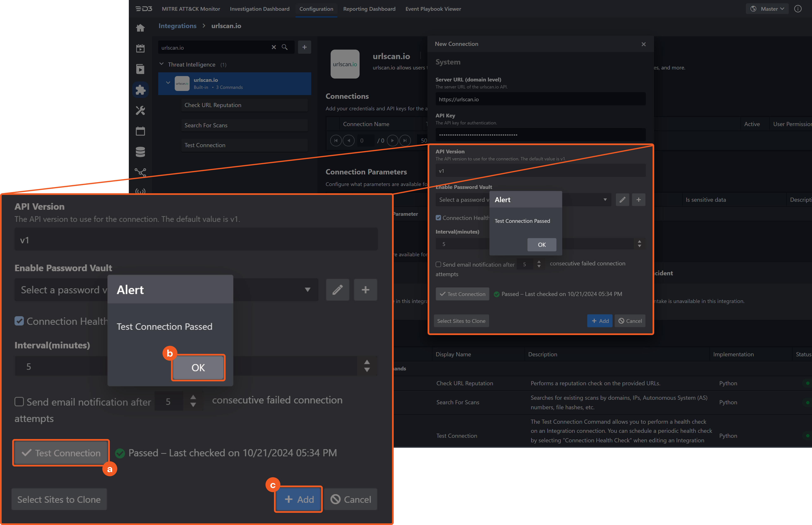
Task: Click the highlighted Add button
Action: (298, 499)
